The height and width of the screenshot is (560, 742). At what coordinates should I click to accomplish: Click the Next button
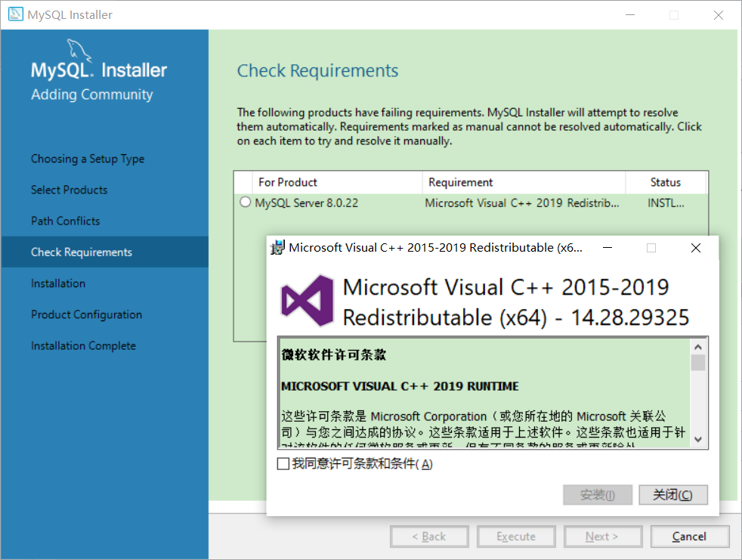pos(603,537)
